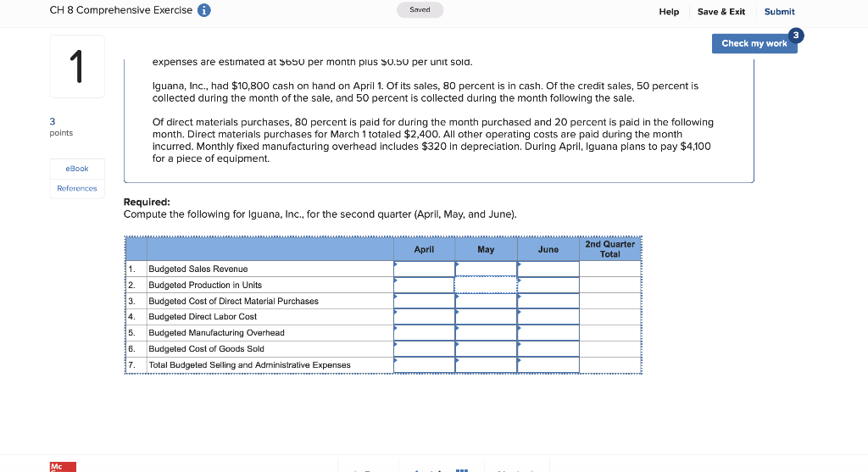Click April cell for Budgeted Sales Revenue
This screenshot has width=868, height=472.
(424, 269)
